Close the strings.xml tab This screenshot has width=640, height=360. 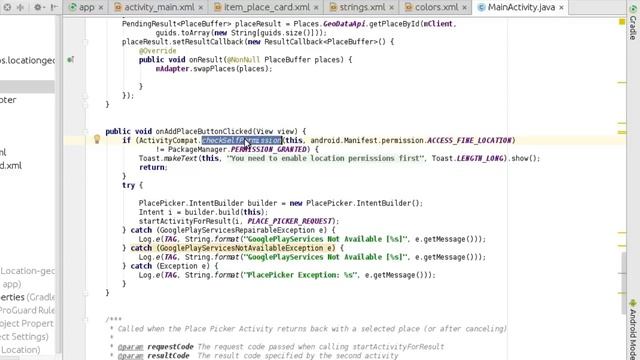pyautogui.click(x=391, y=7)
